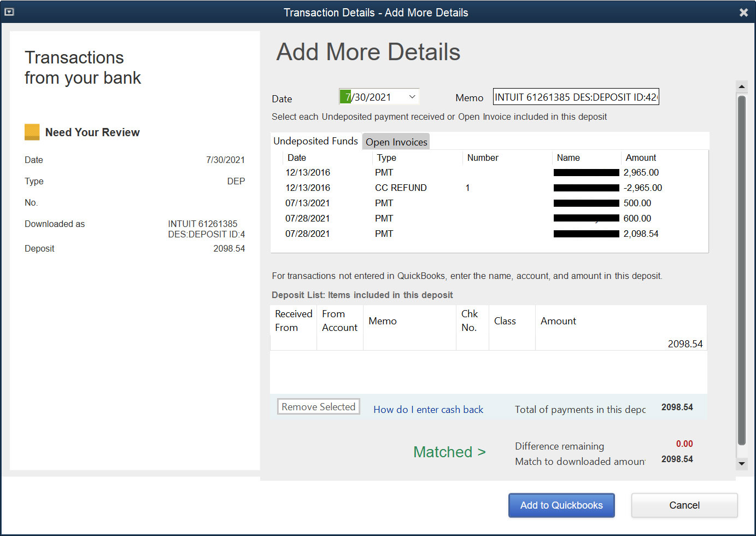Click the Remove Selected button
The width and height of the screenshot is (756, 536).
pyautogui.click(x=318, y=406)
